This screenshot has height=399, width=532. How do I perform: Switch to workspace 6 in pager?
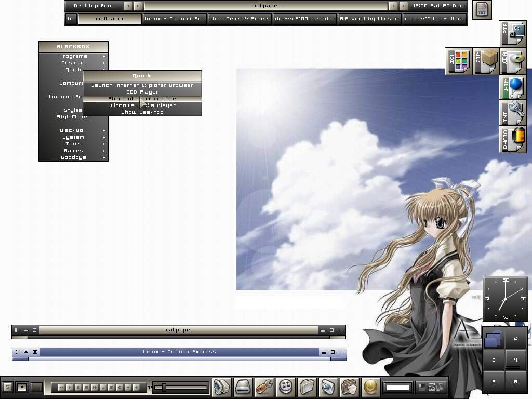(x=516, y=382)
